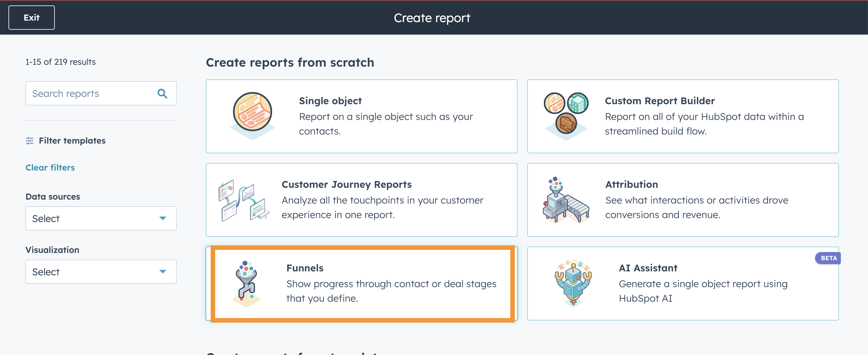Click the Clear filters link
Image resolution: width=868 pixels, height=355 pixels.
(x=50, y=168)
